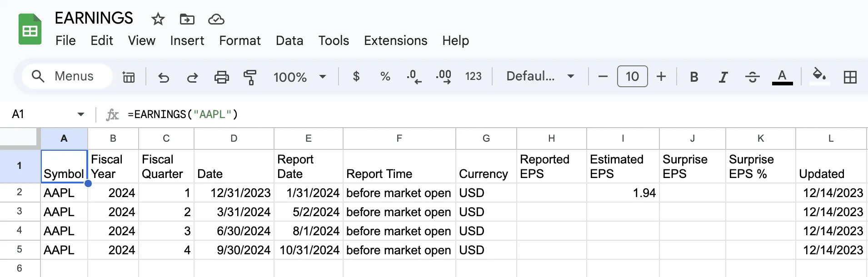
Task: Click the cell with date 10/31/2024
Action: tap(308, 250)
